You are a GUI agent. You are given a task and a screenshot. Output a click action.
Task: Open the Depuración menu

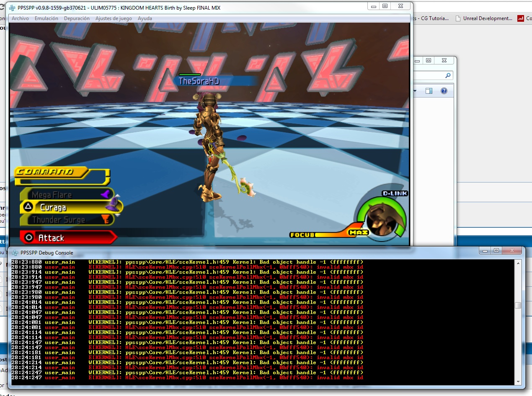click(x=77, y=18)
